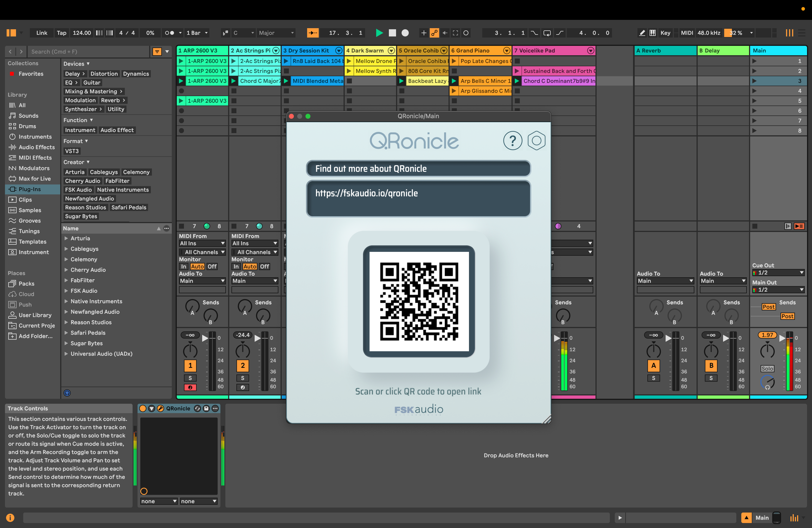812x528 pixels.
Task: Set track 2 Monitor to Off
Action: (264, 266)
